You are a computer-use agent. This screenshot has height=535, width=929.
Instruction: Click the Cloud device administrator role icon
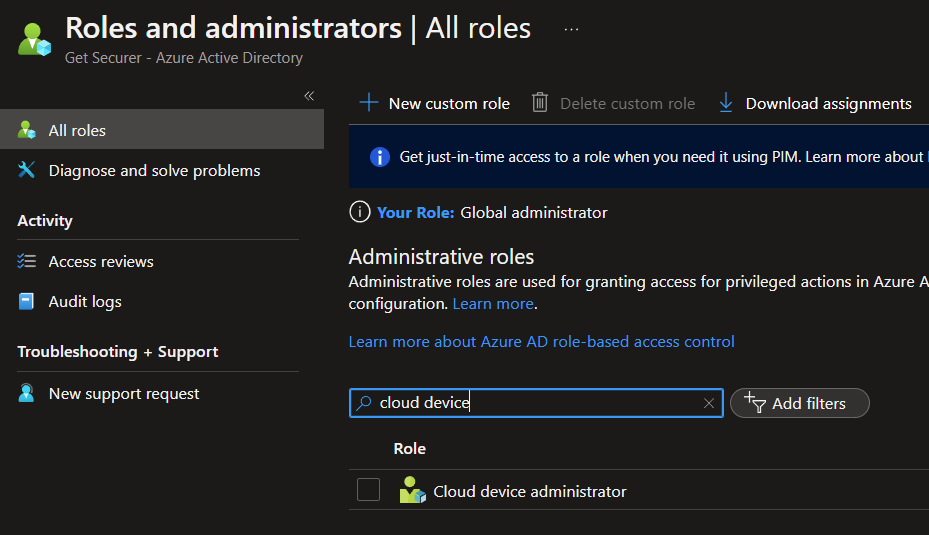(x=412, y=491)
